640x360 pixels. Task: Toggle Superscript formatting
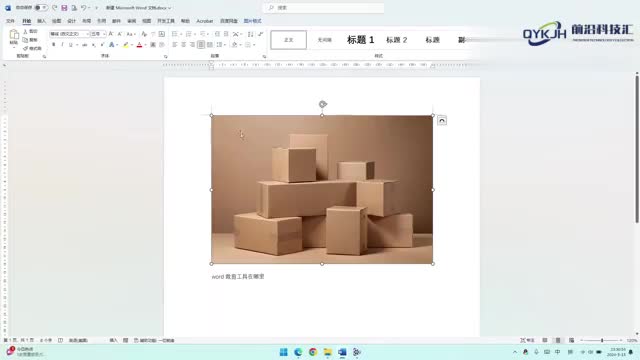pos(102,44)
